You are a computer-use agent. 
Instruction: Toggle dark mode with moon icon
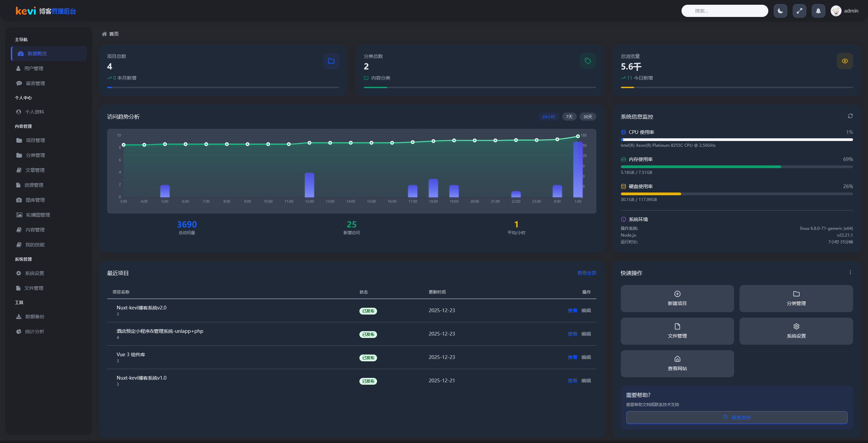pyautogui.click(x=780, y=11)
